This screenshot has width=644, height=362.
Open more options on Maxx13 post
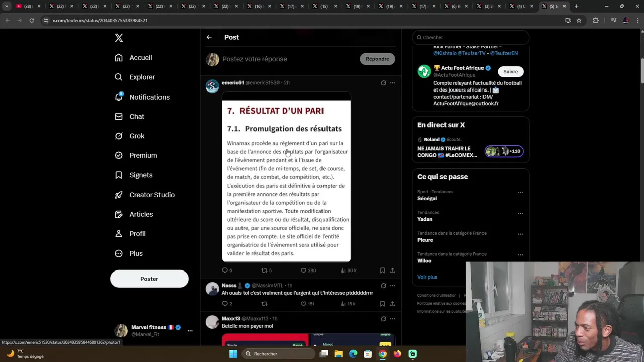coord(392,319)
